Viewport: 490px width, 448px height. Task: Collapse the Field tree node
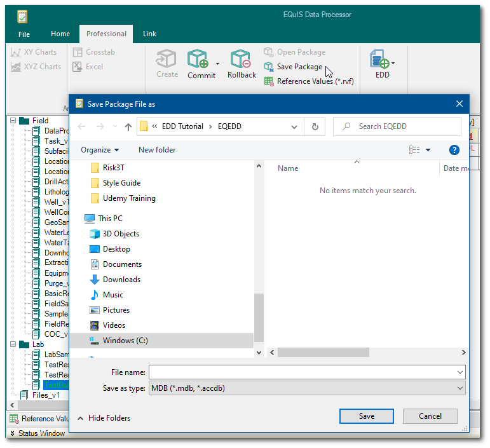pos(12,121)
